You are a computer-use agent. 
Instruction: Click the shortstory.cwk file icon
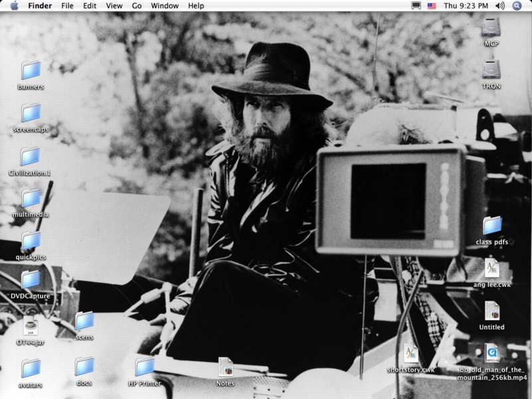pos(411,353)
